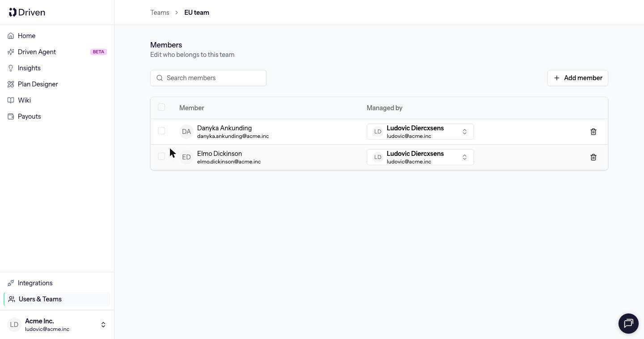Click the Driven Agent sparkle icon

[11, 52]
